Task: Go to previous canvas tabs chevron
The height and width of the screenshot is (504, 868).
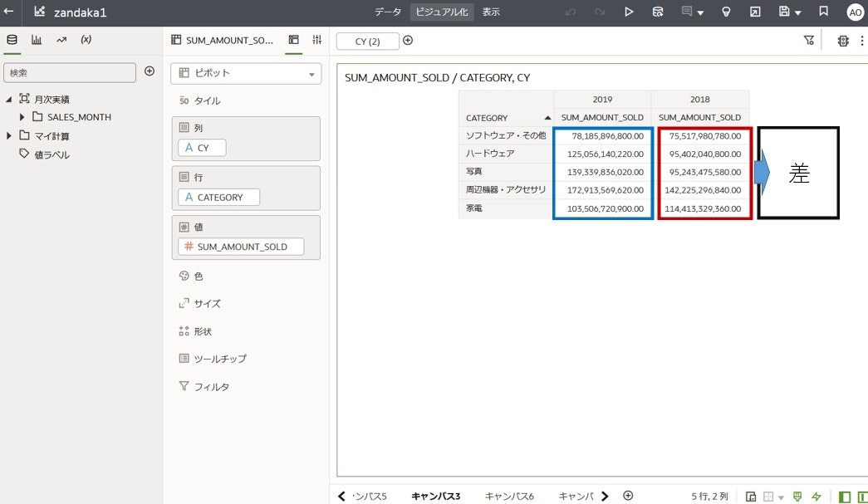Action: [341, 497]
